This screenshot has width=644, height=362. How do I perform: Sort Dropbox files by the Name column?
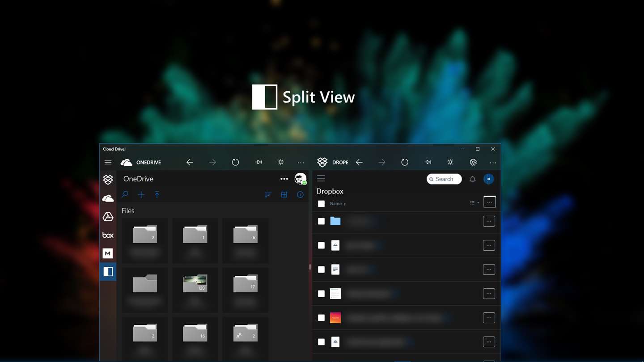coord(338,204)
